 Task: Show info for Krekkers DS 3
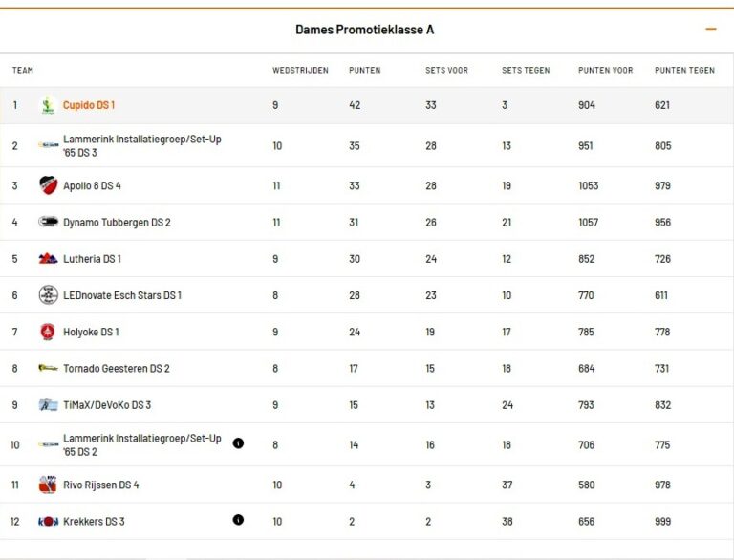(238, 520)
